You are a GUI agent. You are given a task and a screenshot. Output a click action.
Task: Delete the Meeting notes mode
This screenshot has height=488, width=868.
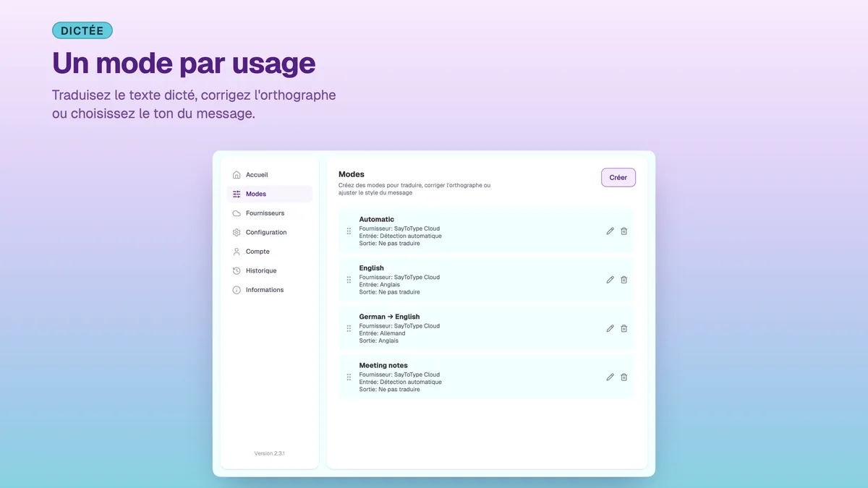(624, 377)
